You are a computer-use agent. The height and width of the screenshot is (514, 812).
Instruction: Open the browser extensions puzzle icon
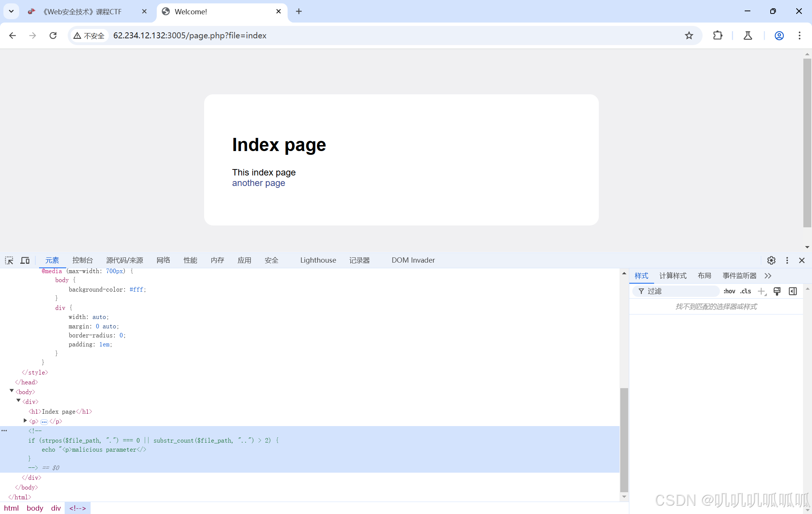(718, 36)
